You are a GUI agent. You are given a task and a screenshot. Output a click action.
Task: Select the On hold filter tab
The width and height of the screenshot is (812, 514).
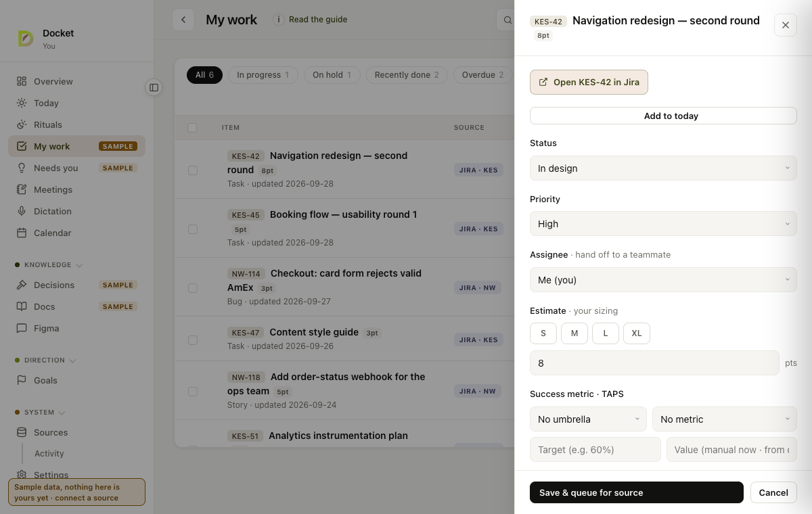click(x=332, y=75)
